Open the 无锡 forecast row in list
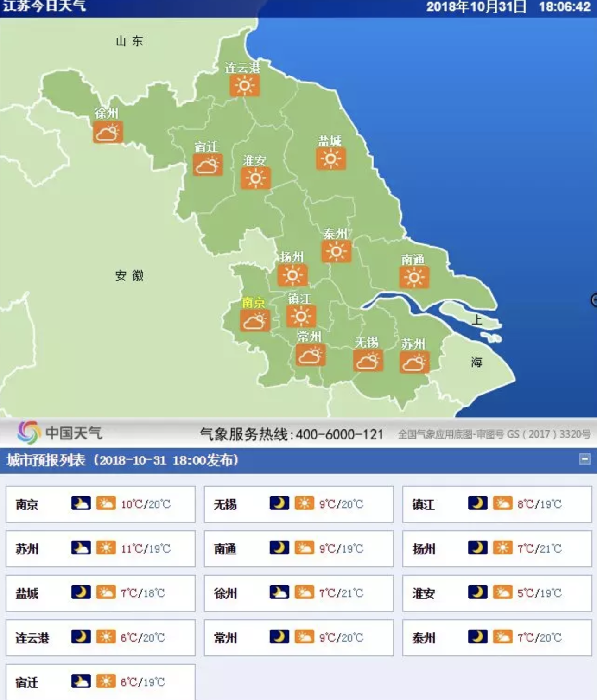Image resolution: width=597 pixels, height=700 pixels. 298,504
